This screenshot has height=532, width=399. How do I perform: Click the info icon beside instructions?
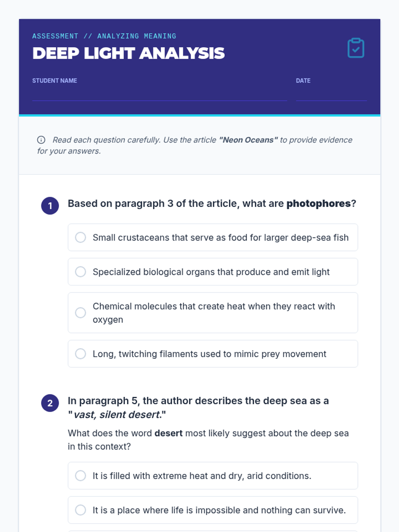coord(41,140)
